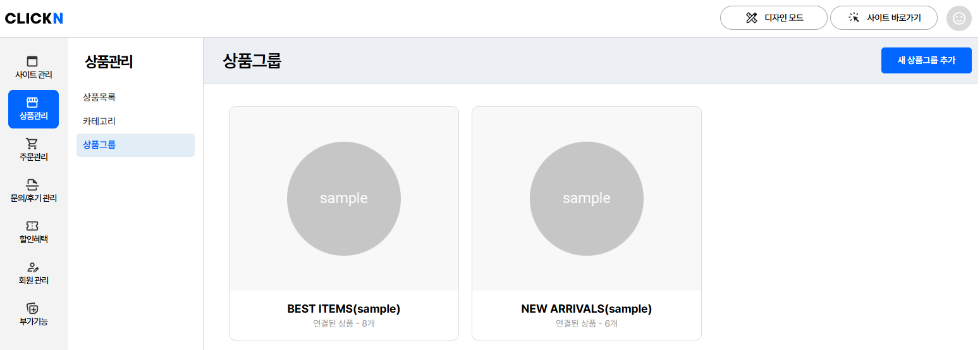Open the NEW ARRIVALS(sample) group thumbnail
This screenshot has width=980, height=350.
[587, 199]
